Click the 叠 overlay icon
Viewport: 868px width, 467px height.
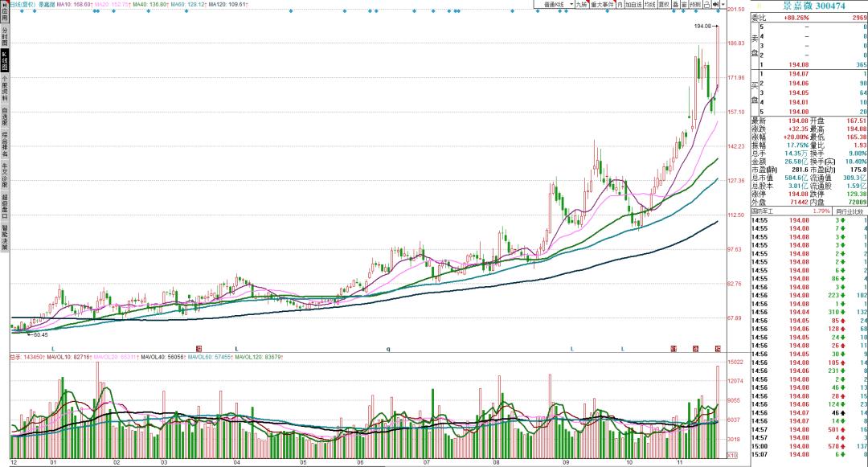click(676, 4)
